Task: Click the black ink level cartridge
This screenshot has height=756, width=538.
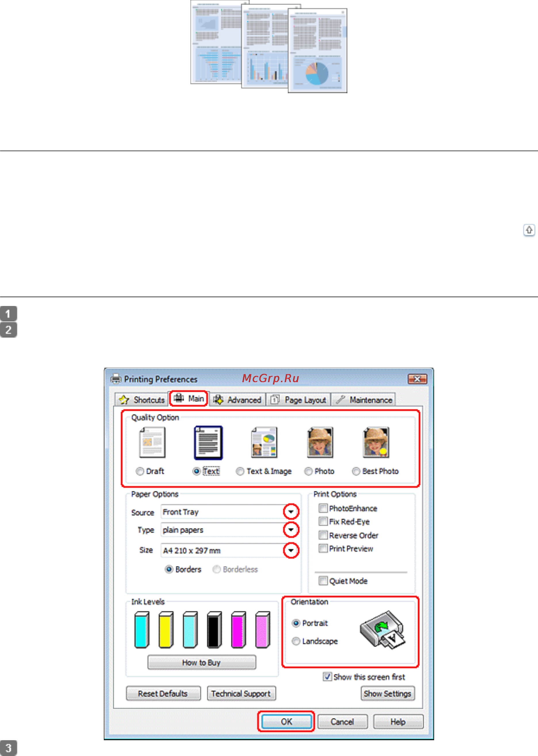Action: click(214, 629)
